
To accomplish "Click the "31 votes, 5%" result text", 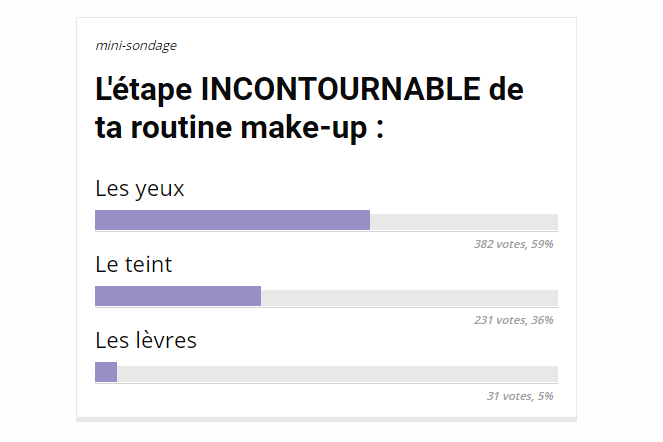I will (520, 396).
